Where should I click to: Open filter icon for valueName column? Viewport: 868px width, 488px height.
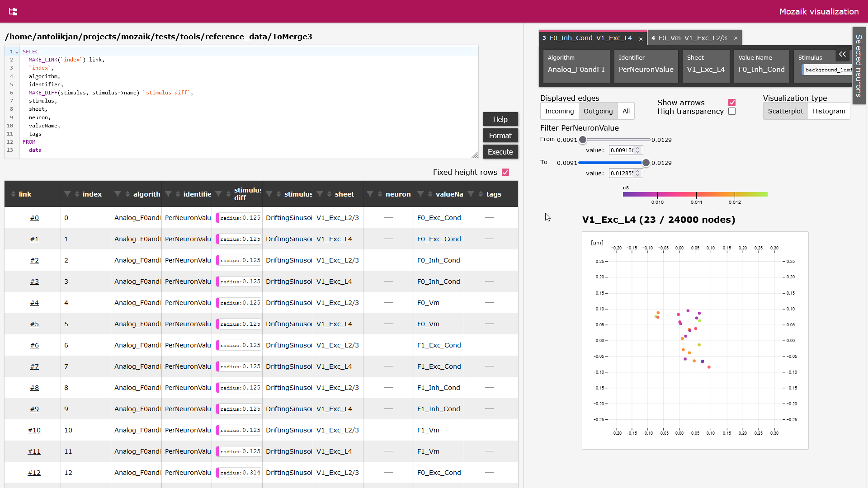coord(420,194)
